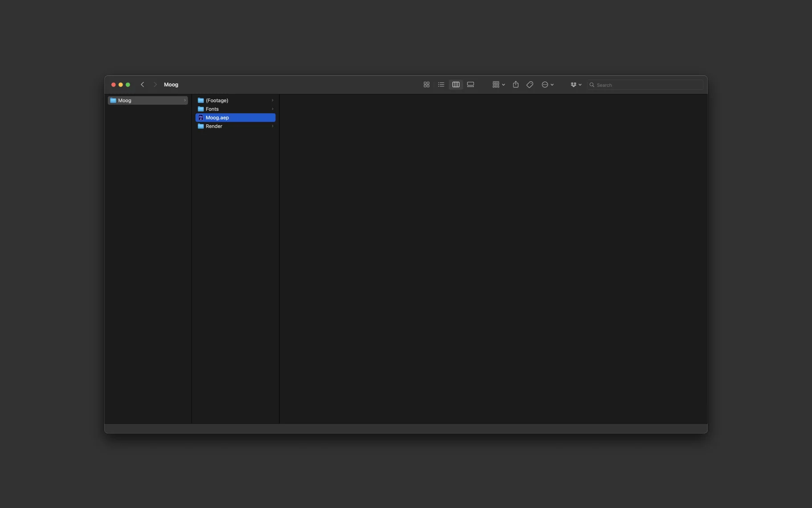
Task: Expand the Fonts folder via its chevron
Action: point(272,109)
